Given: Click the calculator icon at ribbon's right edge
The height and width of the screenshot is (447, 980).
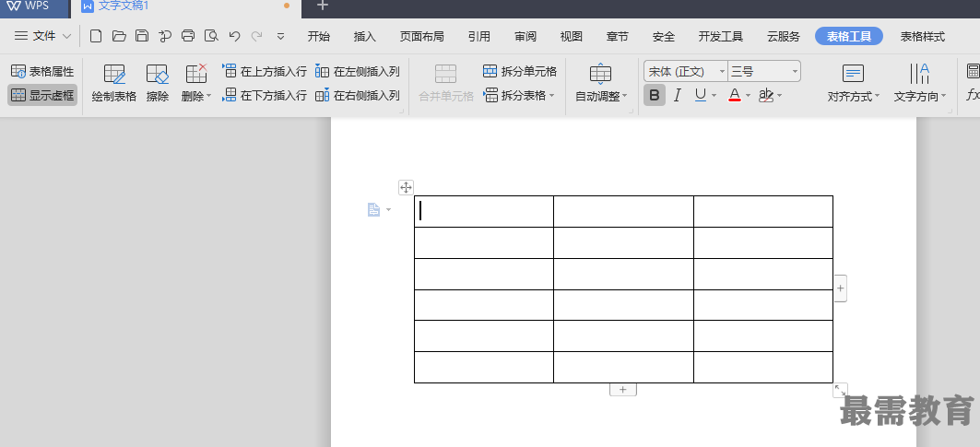Looking at the screenshot, I should (974, 70).
